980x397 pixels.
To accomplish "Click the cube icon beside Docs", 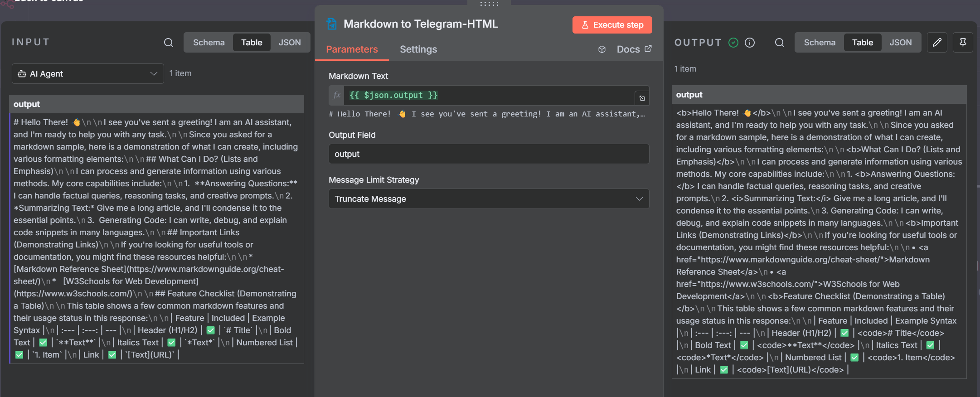I will click(x=602, y=49).
